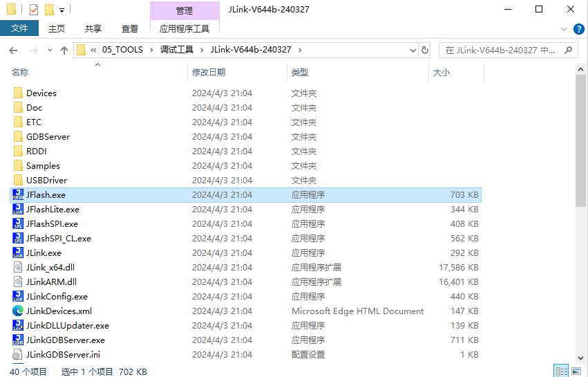Go back with the left arrow
This screenshot has height=377, width=588.
click(13, 50)
